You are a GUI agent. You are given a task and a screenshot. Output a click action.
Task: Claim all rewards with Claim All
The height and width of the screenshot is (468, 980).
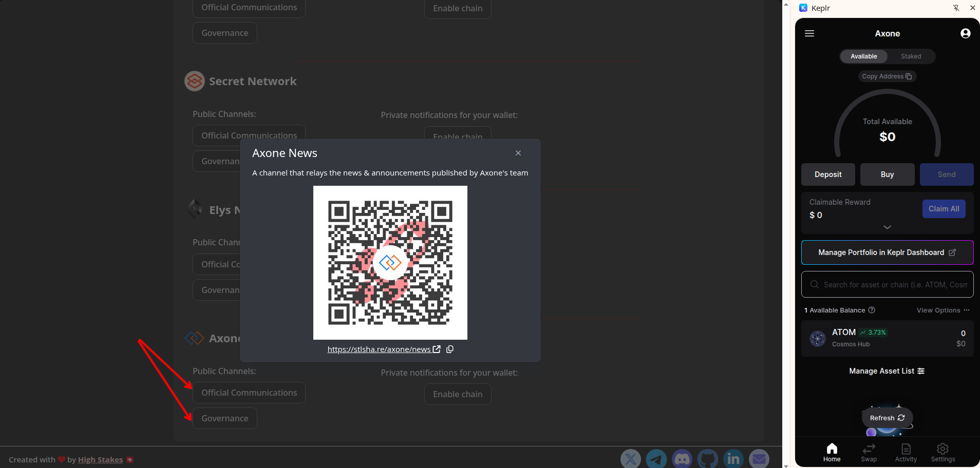click(x=944, y=209)
